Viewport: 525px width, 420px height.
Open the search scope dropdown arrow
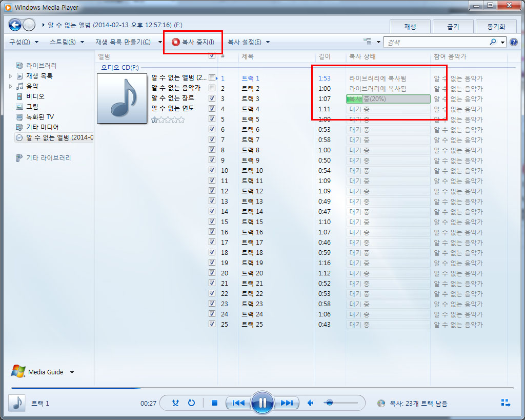click(502, 42)
